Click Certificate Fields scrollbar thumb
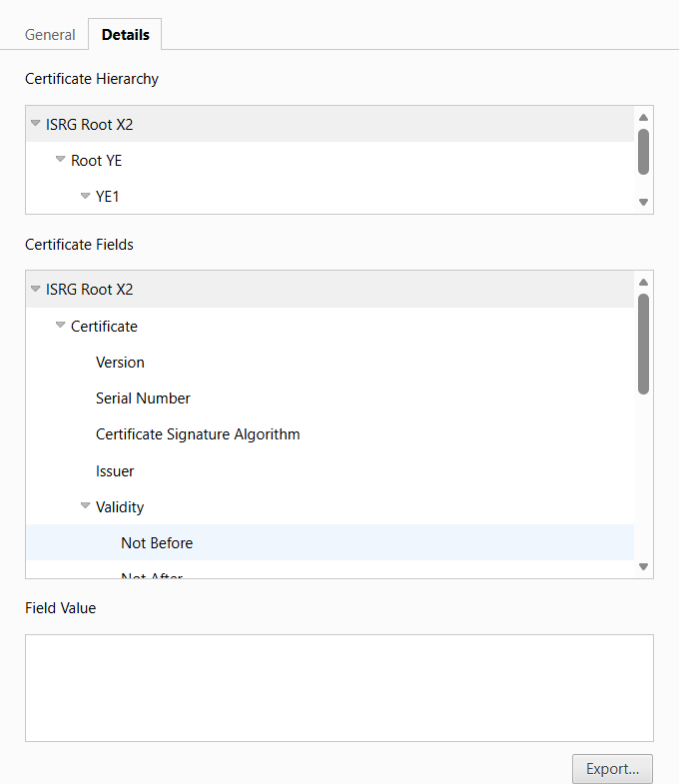 coord(643,344)
